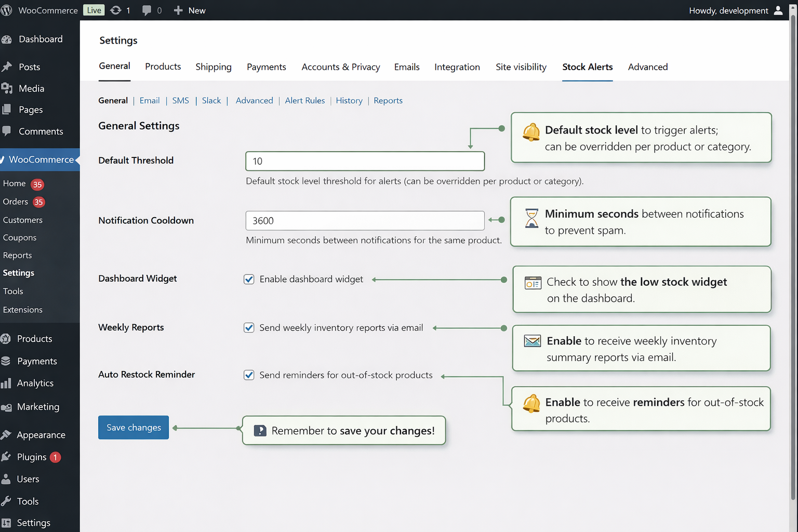
Task: Open the Alert Rules sub-tab
Action: click(x=304, y=101)
